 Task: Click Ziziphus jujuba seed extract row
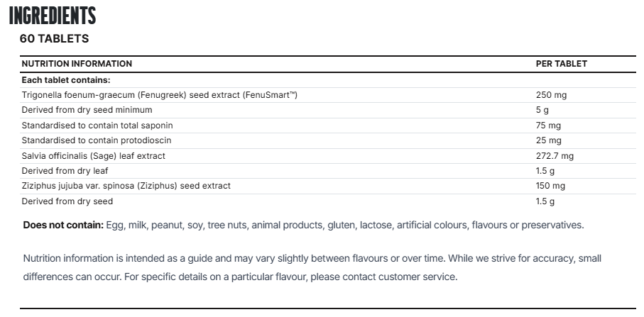click(328, 186)
